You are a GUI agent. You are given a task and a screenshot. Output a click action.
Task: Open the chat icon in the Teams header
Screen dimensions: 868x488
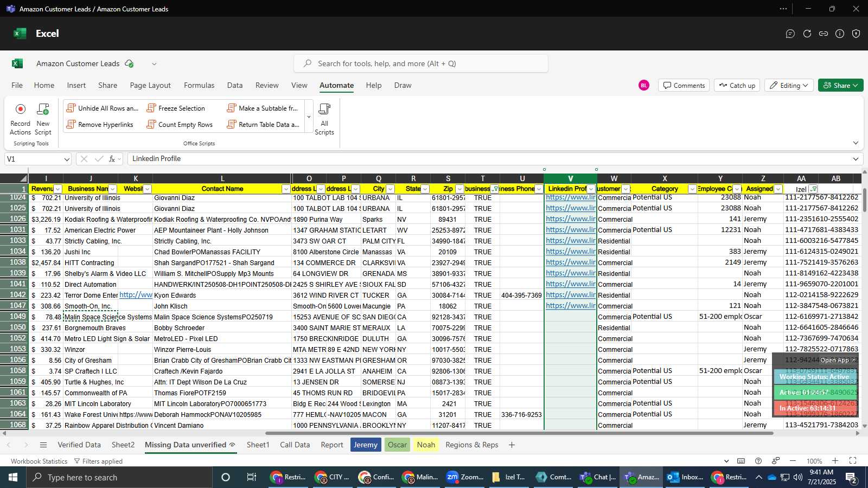[x=790, y=34]
